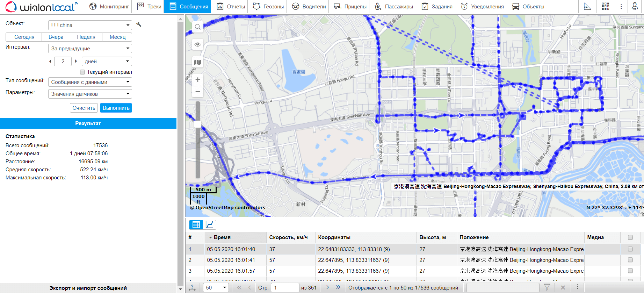Zoom in on the map
644x293 pixels.
(x=198, y=80)
